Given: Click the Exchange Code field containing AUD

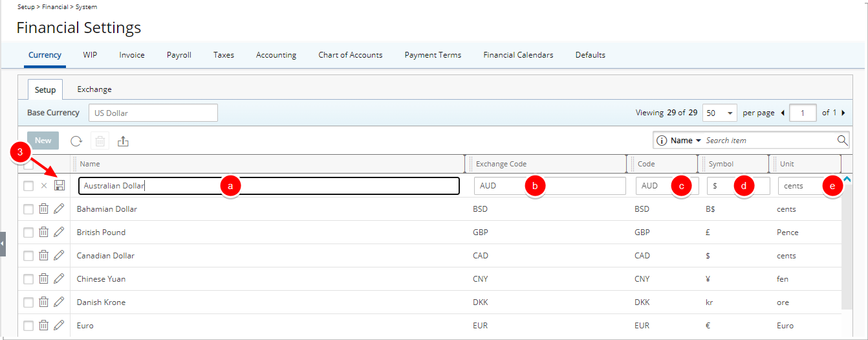Looking at the screenshot, I should tap(550, 186).
